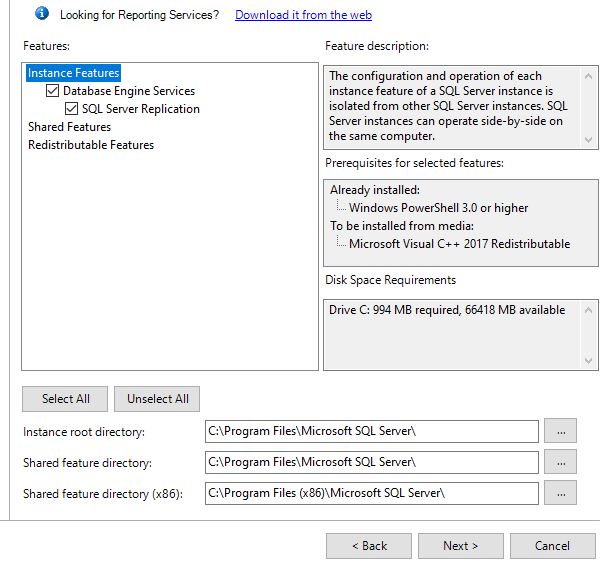Select Shared Features in the tree
Image resolution: width=600 pixels, height=566 pixels.
tap(70, 127)
